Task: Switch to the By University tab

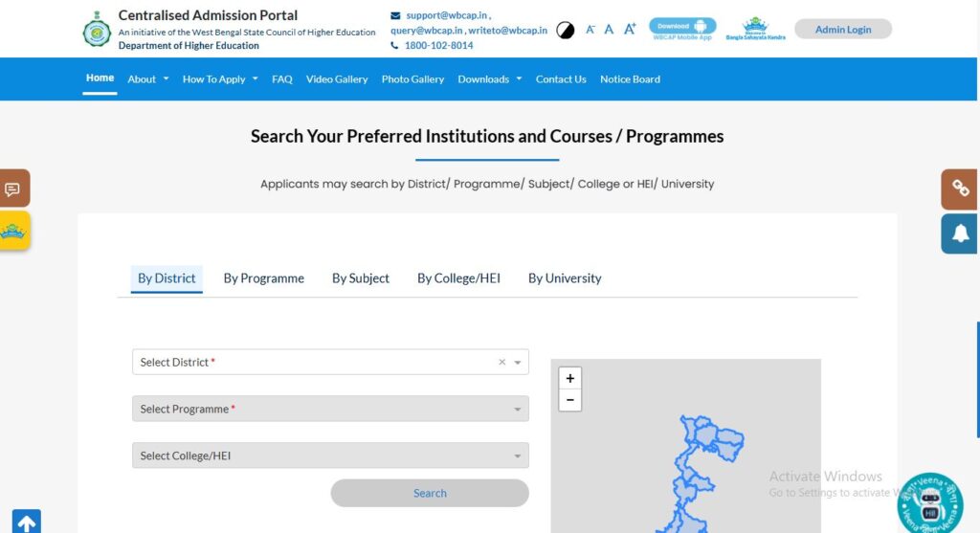Action: [x=565, y=278]
